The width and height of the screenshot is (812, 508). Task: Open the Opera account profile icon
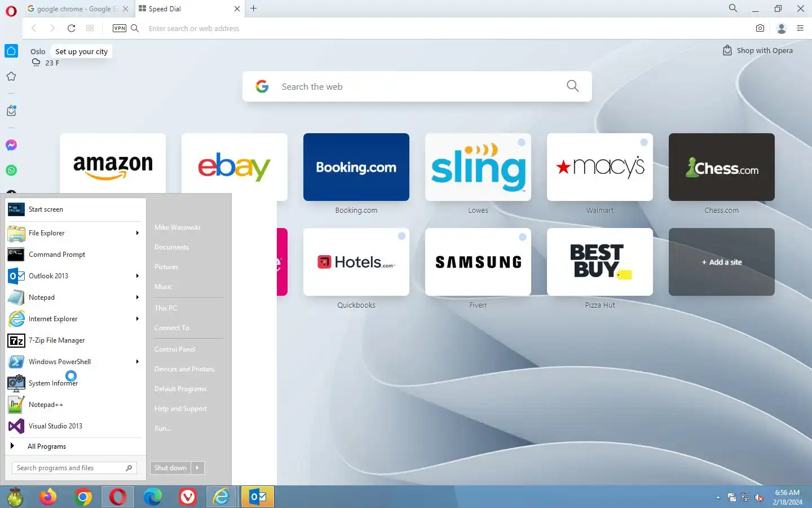pyautogui.click(x=782, y=28)
